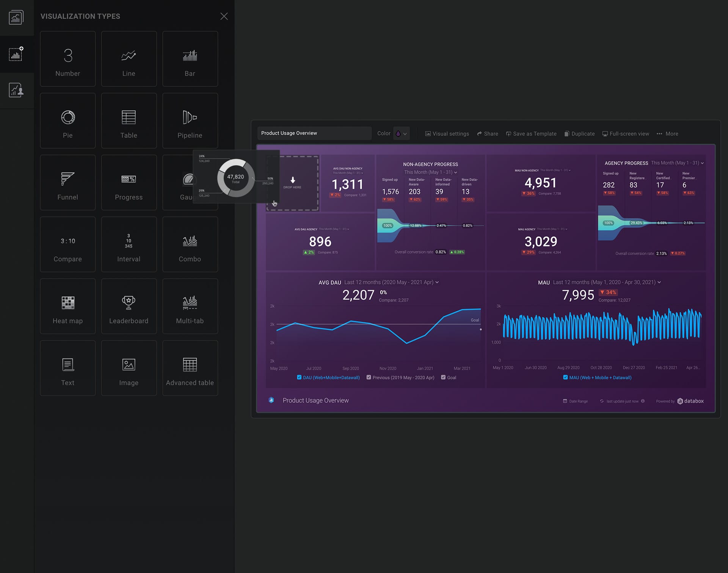
Task: Choose the Leaderboard visualization
Action: 129,306
